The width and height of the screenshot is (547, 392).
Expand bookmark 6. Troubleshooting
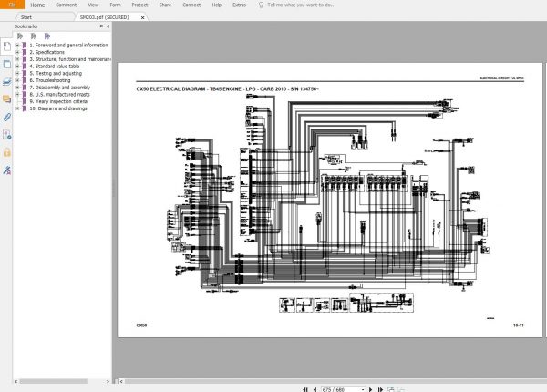[x=17, y=80]
